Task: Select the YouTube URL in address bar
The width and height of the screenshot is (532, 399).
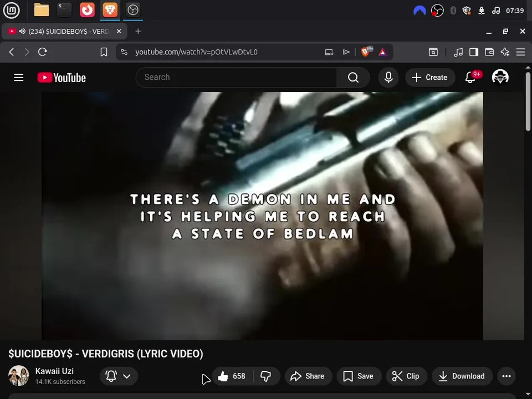Action: pos(196,52)
